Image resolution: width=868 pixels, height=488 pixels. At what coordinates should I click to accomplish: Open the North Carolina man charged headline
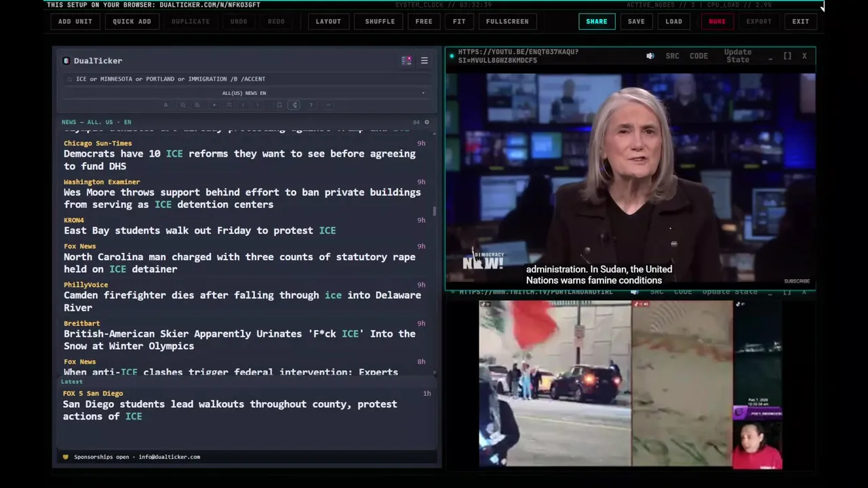[239, 263]
